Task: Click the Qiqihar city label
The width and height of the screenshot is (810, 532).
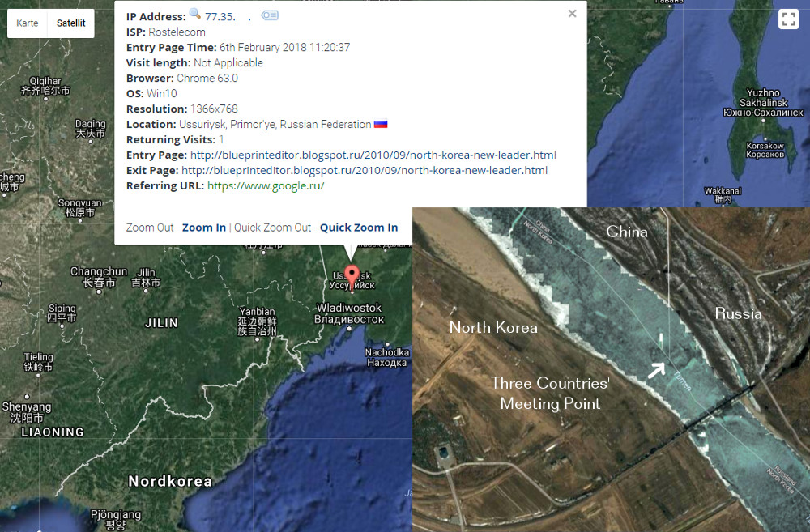Action: tap(45, 86)
